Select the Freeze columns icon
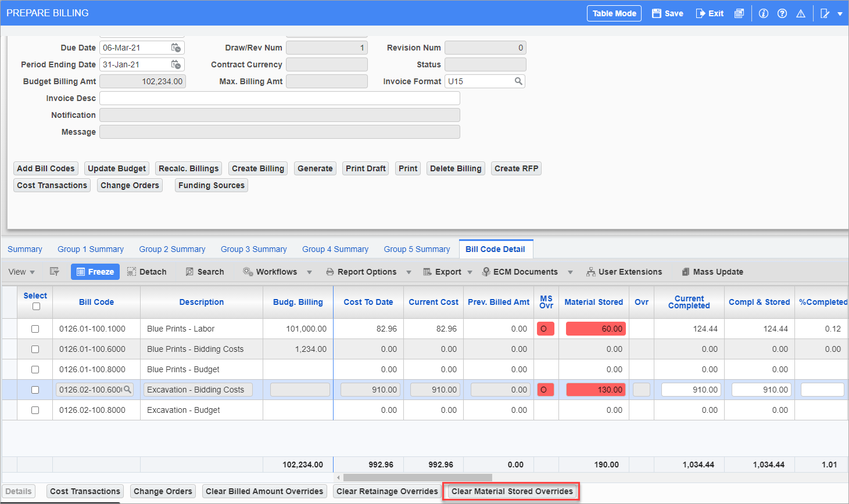Screen dimensions: 849x504 point(95,271)
